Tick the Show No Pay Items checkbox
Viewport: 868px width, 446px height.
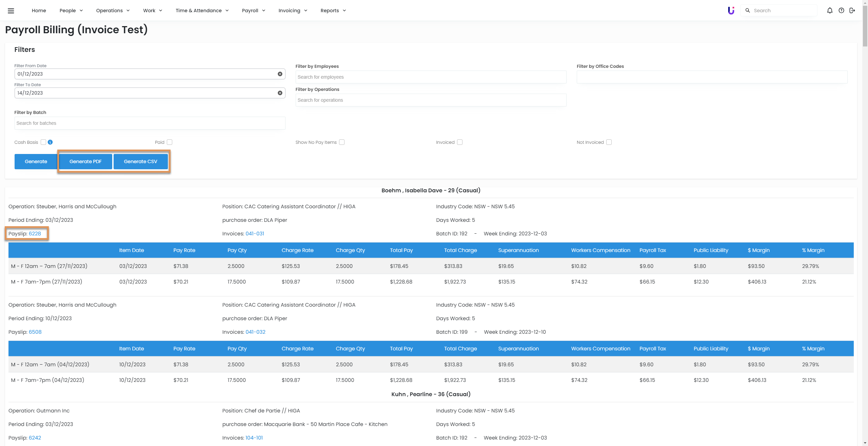342,142
